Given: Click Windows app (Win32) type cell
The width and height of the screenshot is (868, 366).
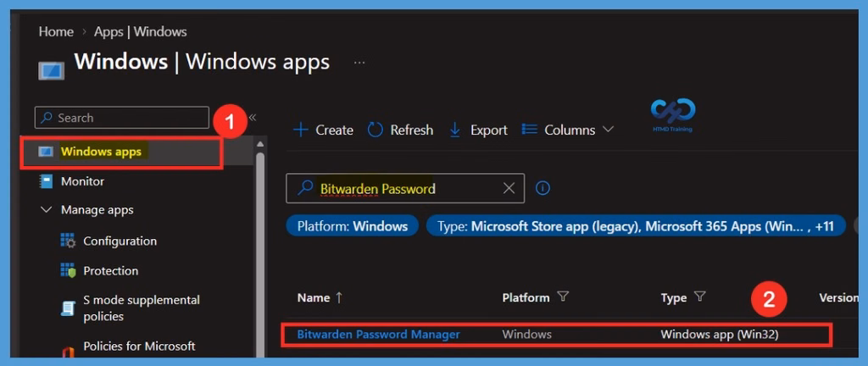Looking at the screenshot, I should [720, 335].
